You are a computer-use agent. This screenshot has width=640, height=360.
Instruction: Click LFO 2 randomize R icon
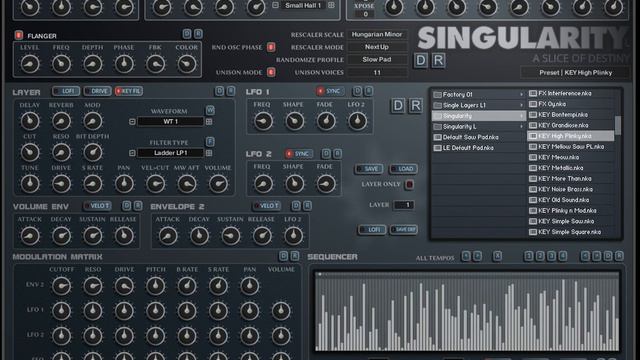click(x=337, y=153)
